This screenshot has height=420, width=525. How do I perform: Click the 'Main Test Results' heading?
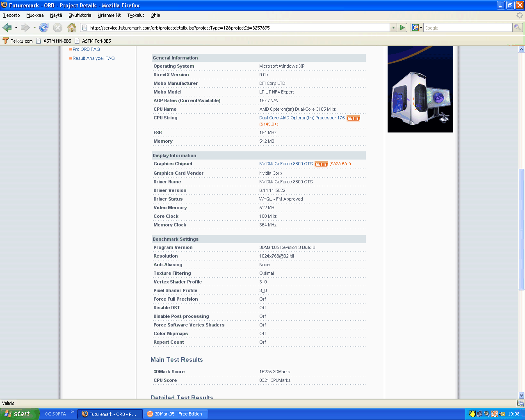(177, 360)
